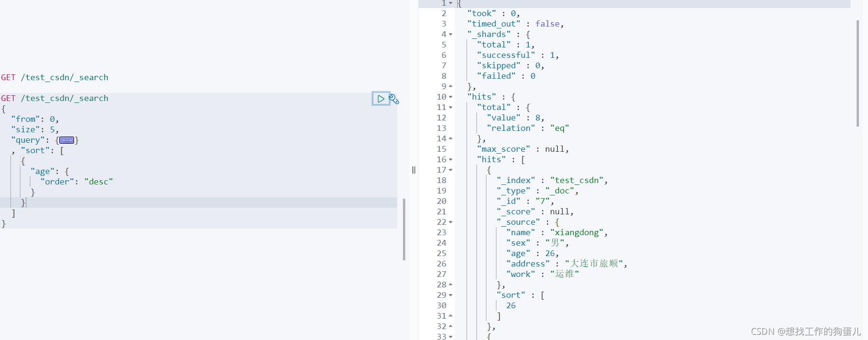Click the "timed_out" : false response line
The height and width of the screenshot is (340, 868).
coord(515,24)
